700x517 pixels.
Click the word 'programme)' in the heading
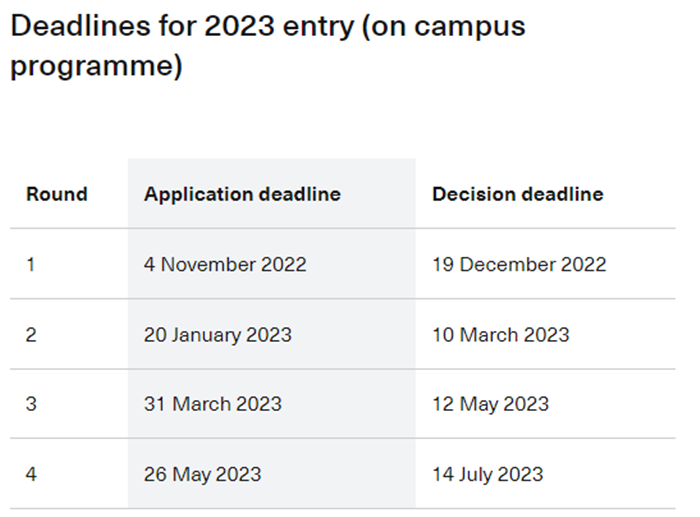tap(96, 66)
